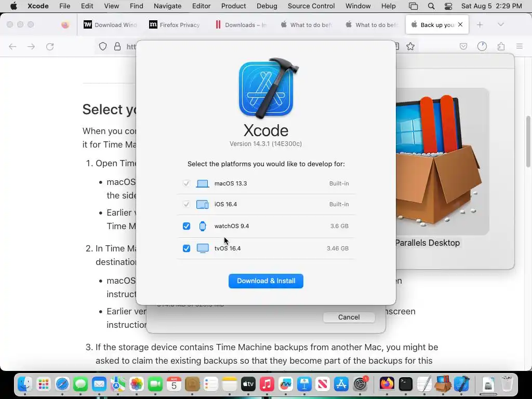The image size is (532, 399).
Task: Open the Firefox hamburger menu
Action: pyautogui.click(x=520, y=46)
